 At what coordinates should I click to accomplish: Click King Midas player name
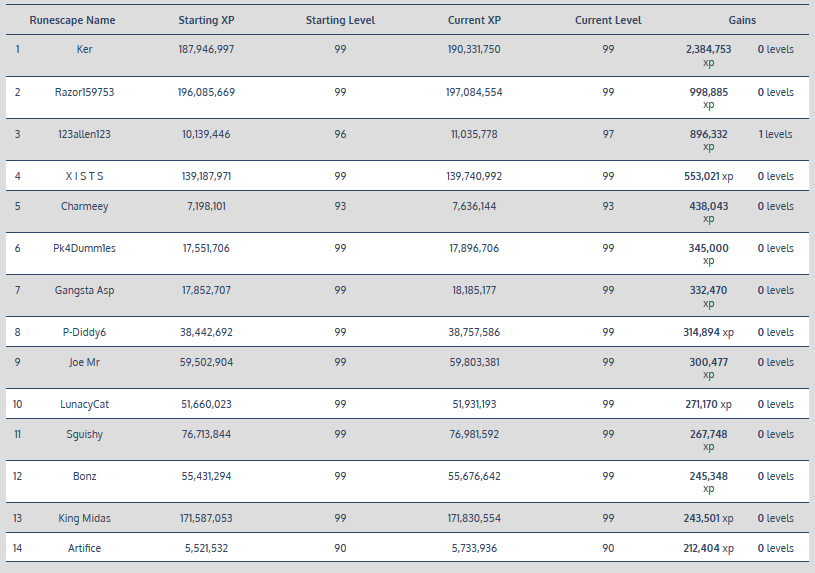point(85,518)
